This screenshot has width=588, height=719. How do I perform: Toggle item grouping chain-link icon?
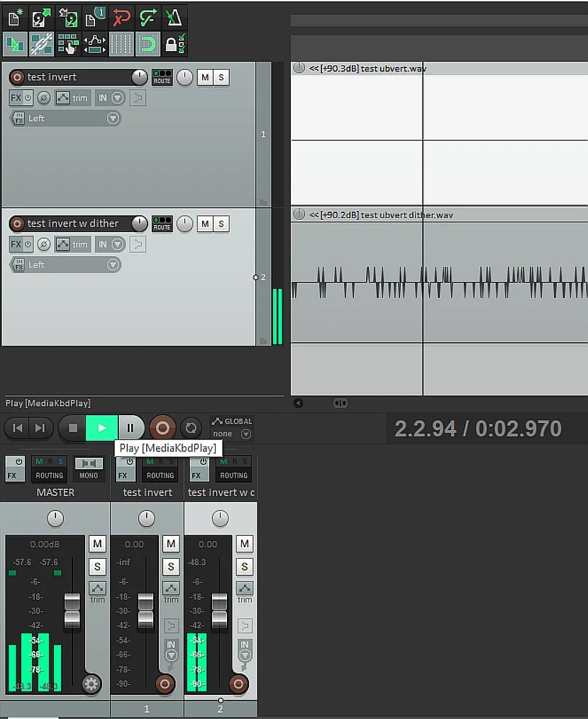(42, 45)
